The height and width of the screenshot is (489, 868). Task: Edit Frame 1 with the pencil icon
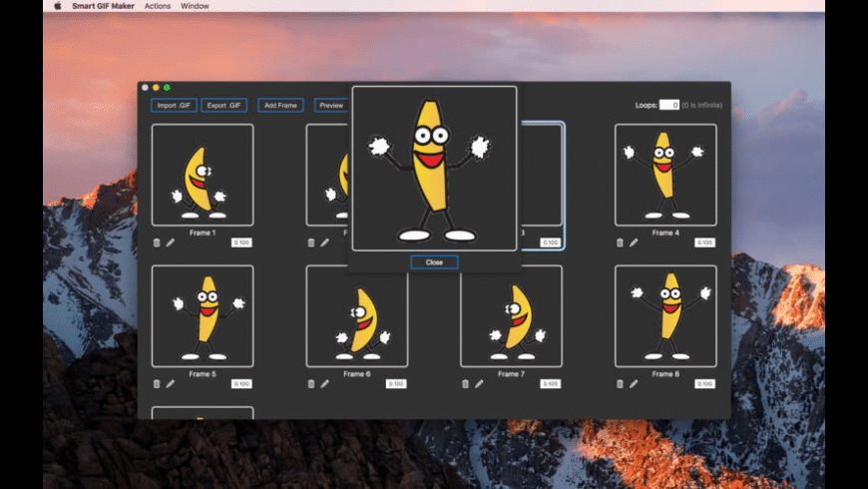[170, 243]
